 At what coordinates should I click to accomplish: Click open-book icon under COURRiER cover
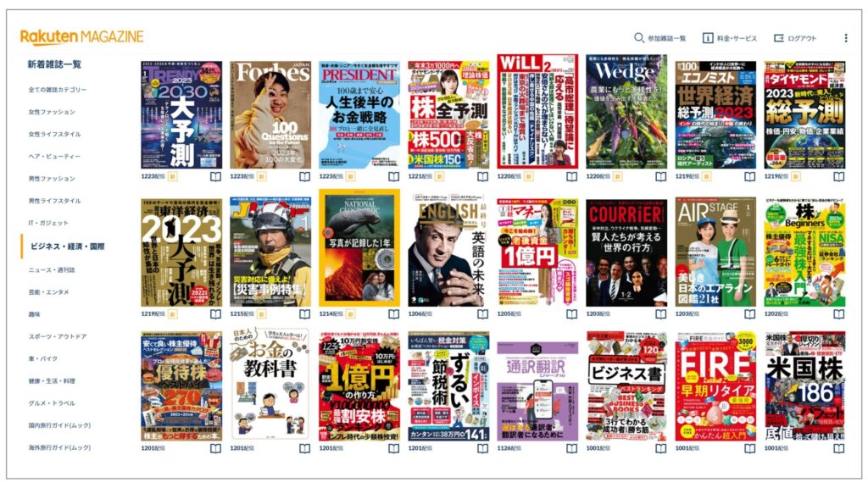point(661,313)
